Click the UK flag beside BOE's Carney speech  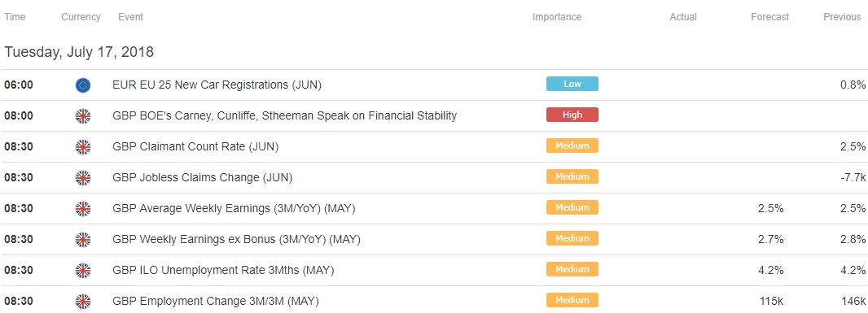click(x=83, y=116)
